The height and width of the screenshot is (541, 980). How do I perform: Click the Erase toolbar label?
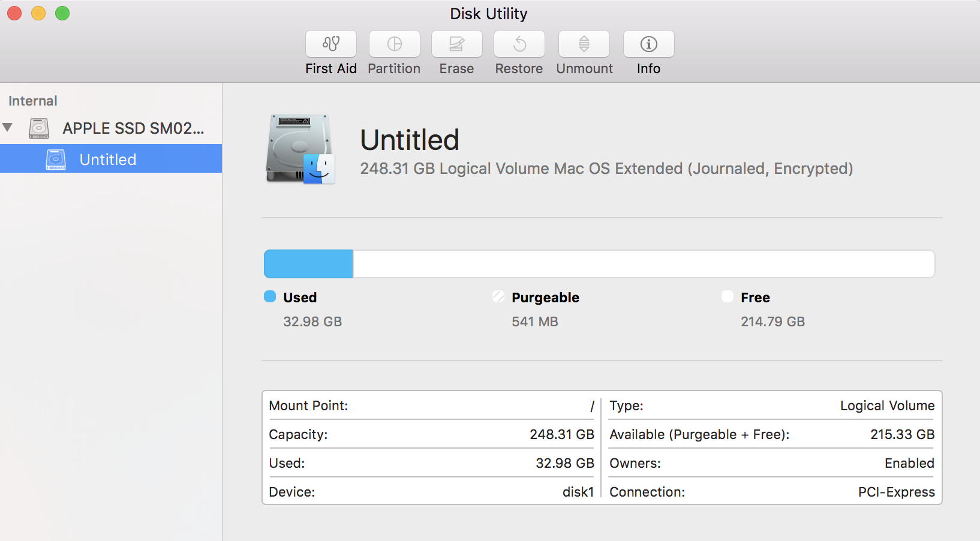456,68
